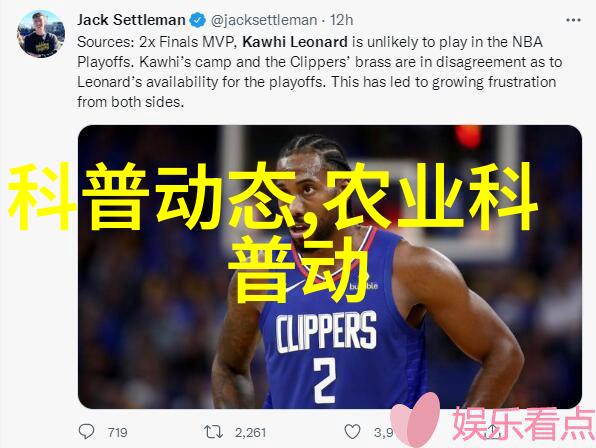Click the tweet's last line "from both sides."
The width and height of the screenshot is (596, 448).
(130, 102)
